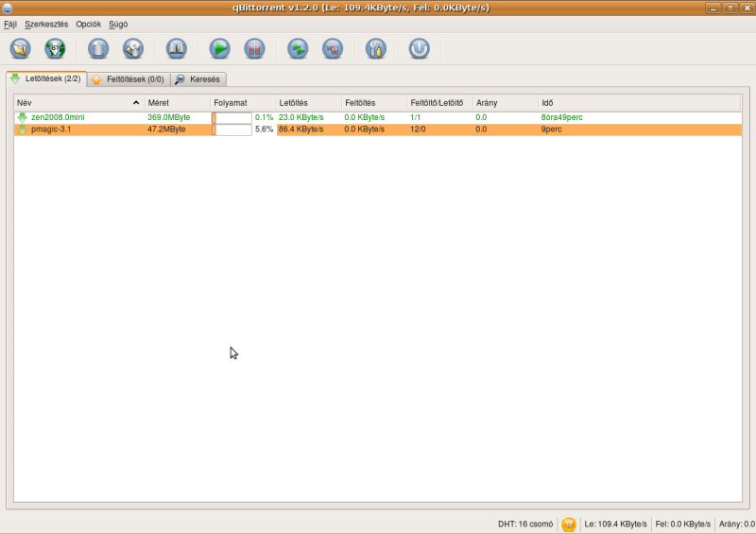Screen dimensions: 756x534
Task: Sort by Folyamat column header
Action: pos(243,103)
